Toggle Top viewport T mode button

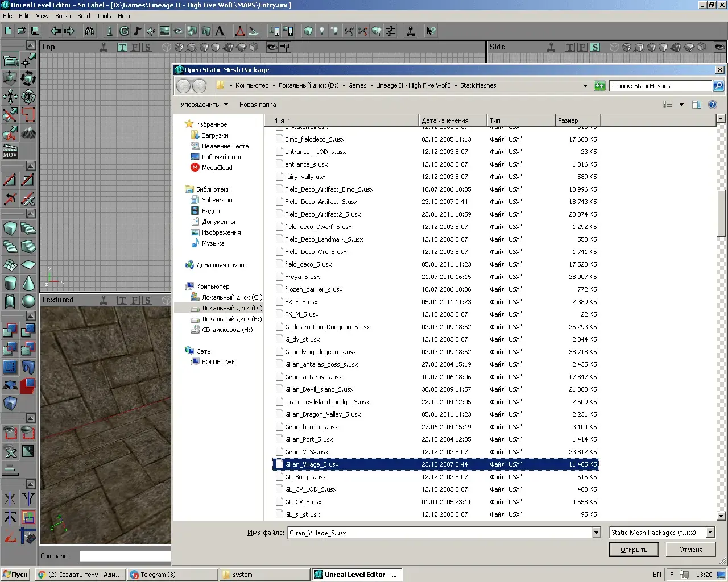pyautogui.click(x=122, y=47)
